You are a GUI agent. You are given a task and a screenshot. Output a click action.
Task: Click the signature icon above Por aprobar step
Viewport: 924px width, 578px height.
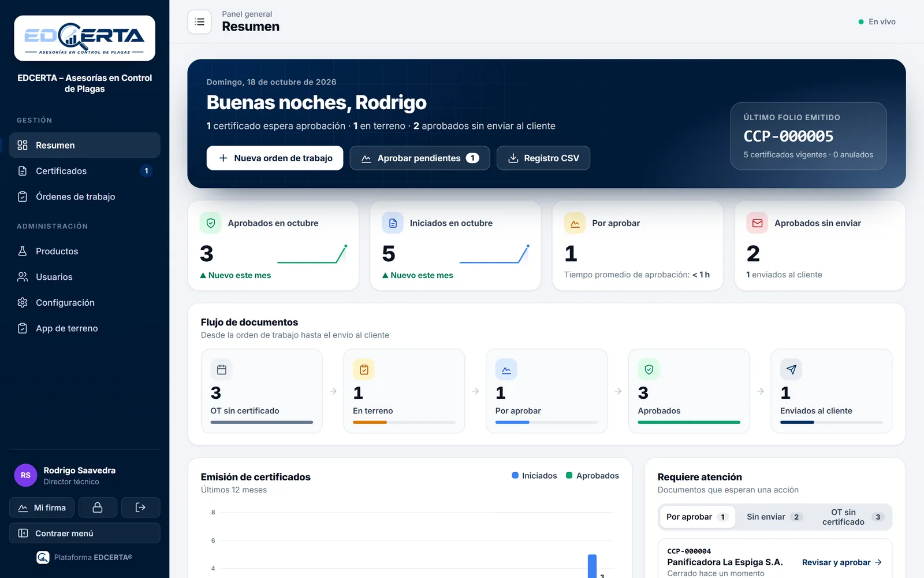(x=506, y=369)
